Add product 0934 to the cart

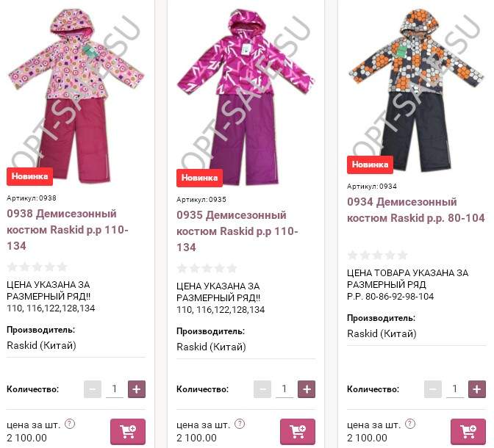tap(468, 431)
